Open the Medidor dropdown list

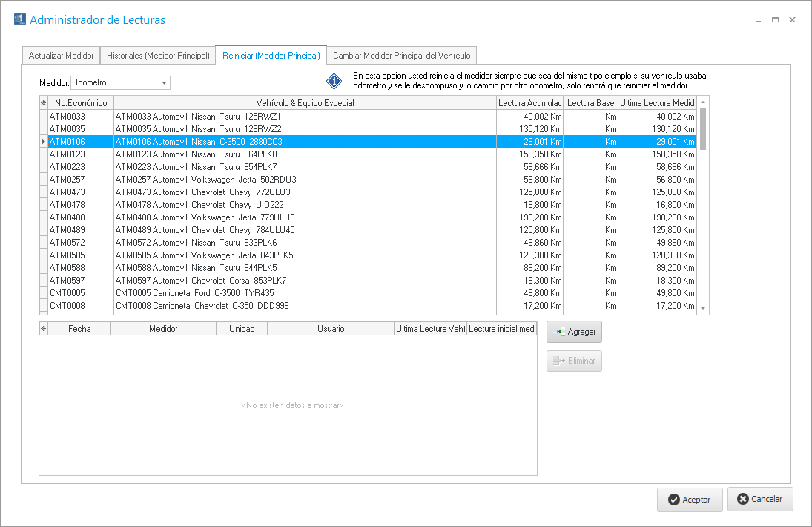pyautogui.click(x=164, y=82)
